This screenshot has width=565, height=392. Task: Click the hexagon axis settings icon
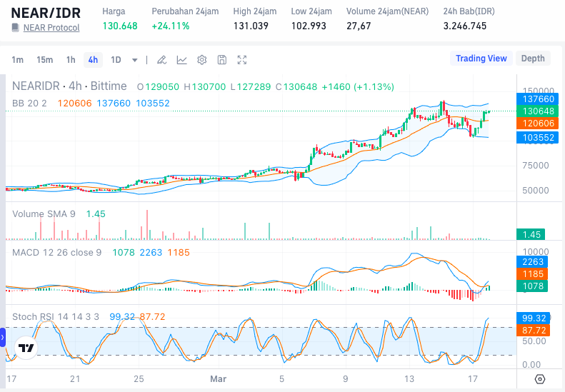point(540,379)
